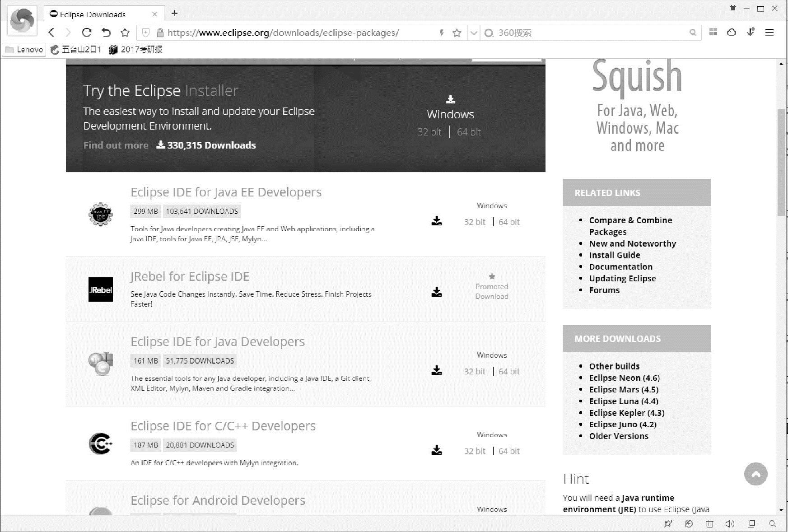The image size is (788, 532).
Task: Click the page vertical scrollbar thumb
Action: click(x=781, y=163)
